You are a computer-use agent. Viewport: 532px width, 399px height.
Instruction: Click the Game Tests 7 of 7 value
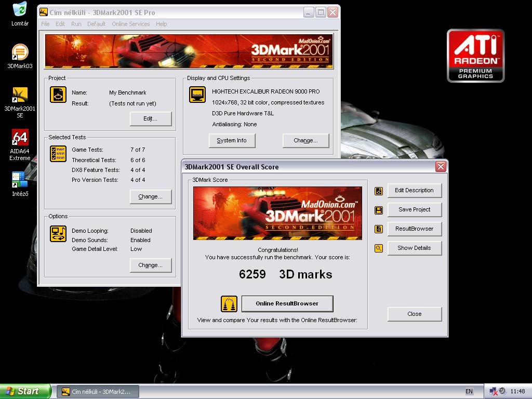(x=138, y=150)
